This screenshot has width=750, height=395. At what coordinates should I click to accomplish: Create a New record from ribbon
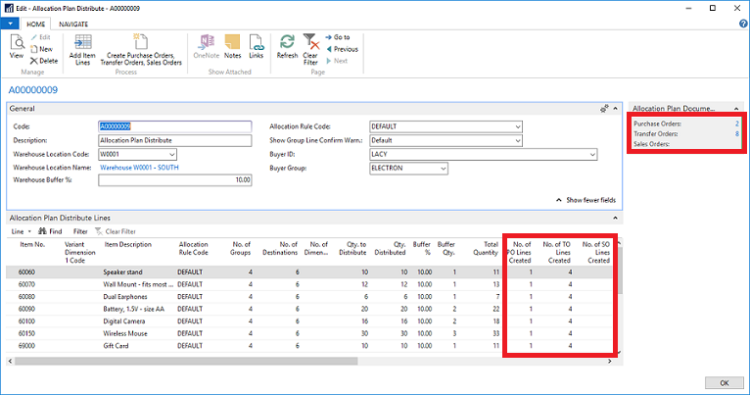pos(42,49)
